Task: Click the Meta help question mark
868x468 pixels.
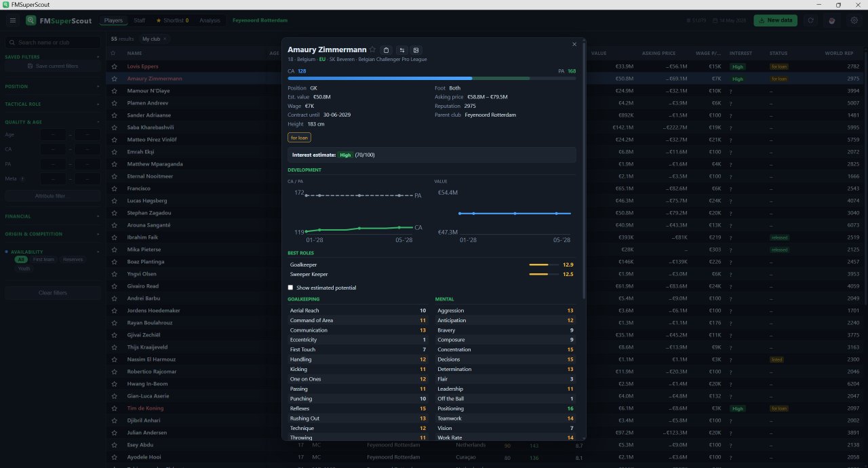Action: point(23,179)
